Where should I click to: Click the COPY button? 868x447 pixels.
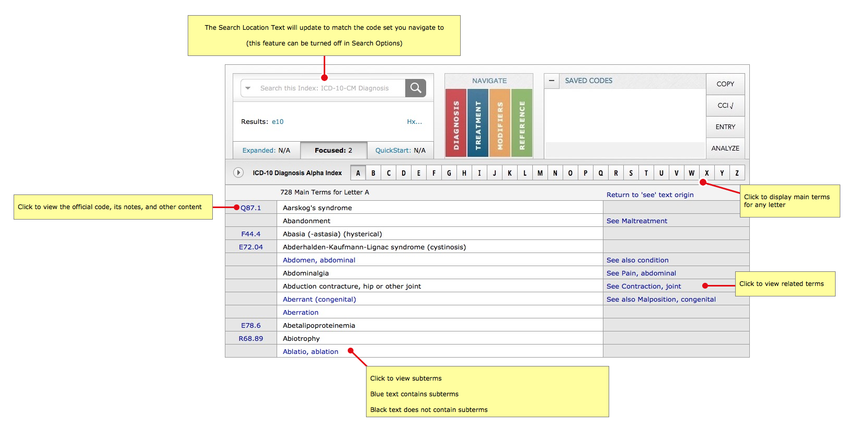[725, 84]
